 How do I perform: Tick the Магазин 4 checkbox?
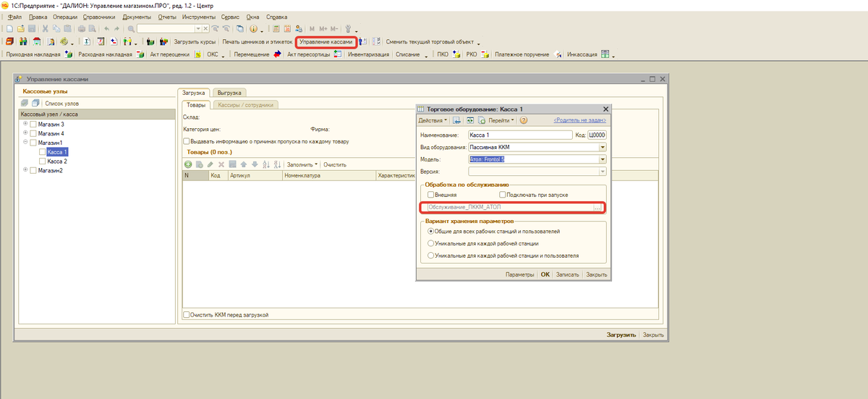(33, 134)
